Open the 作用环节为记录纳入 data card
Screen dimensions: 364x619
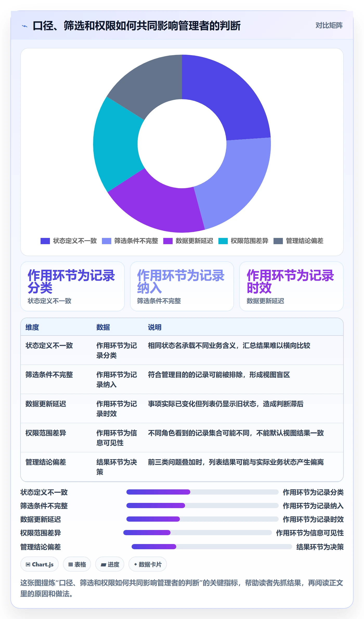point(182,286)
